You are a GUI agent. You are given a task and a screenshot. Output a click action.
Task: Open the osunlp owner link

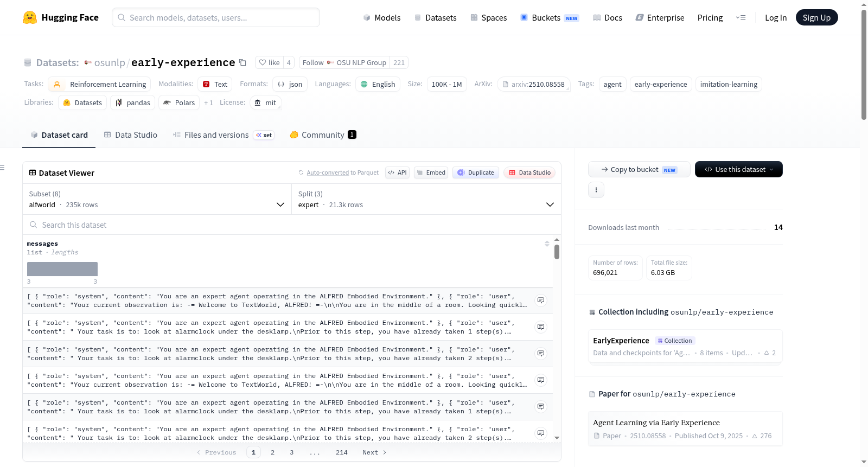click(x=110, y=62)
